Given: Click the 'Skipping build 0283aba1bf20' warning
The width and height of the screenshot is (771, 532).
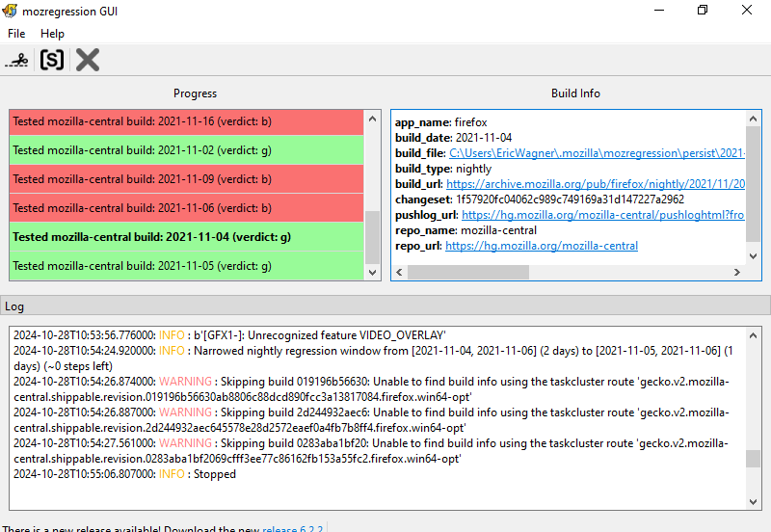Looking at the screenshot, I should [371, 451].
